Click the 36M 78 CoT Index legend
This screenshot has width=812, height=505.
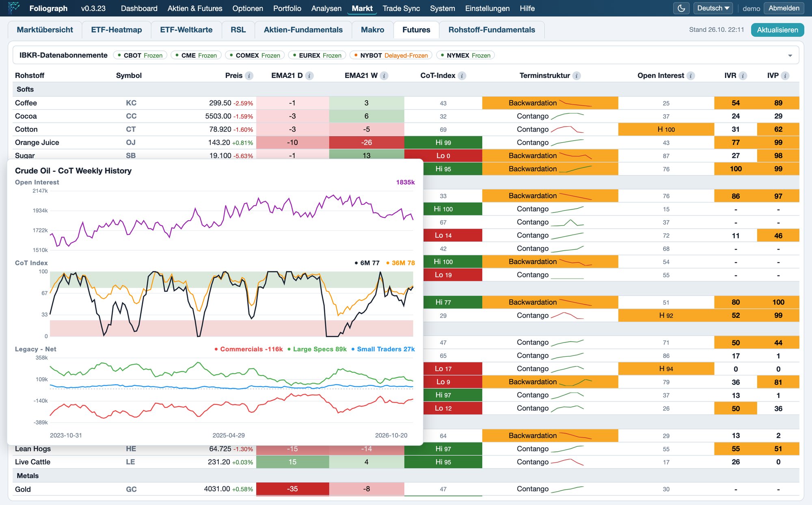tap(400, 263)
